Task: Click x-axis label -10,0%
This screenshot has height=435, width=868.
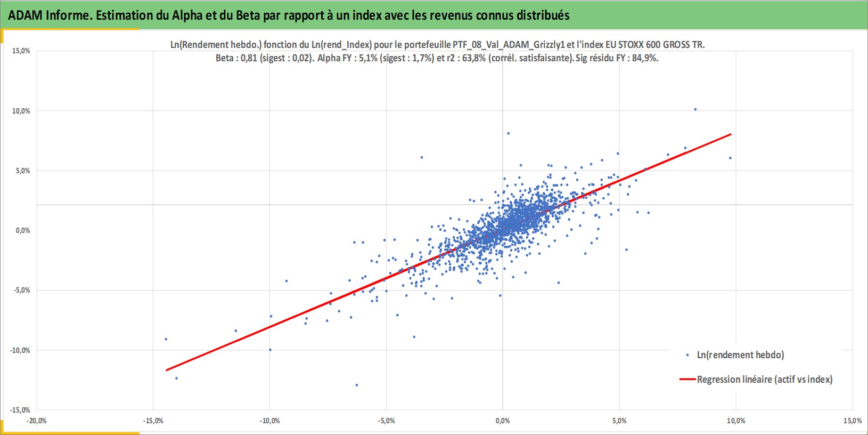Action: tap(270, 421)
